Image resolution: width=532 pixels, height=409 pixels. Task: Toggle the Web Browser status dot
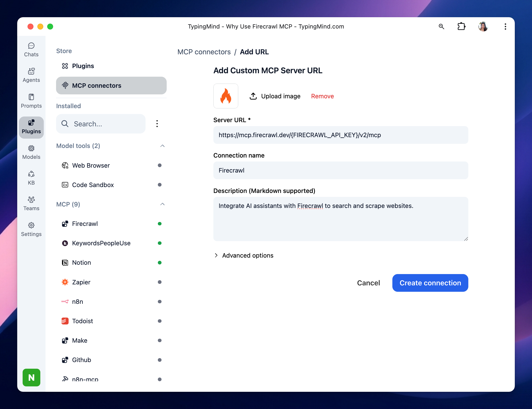(160, 165)
